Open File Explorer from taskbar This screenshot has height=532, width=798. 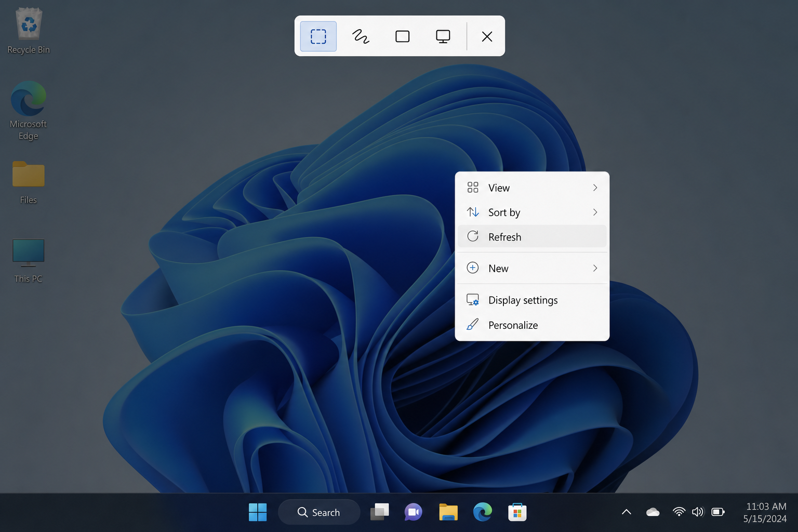[x=448, y=512]
